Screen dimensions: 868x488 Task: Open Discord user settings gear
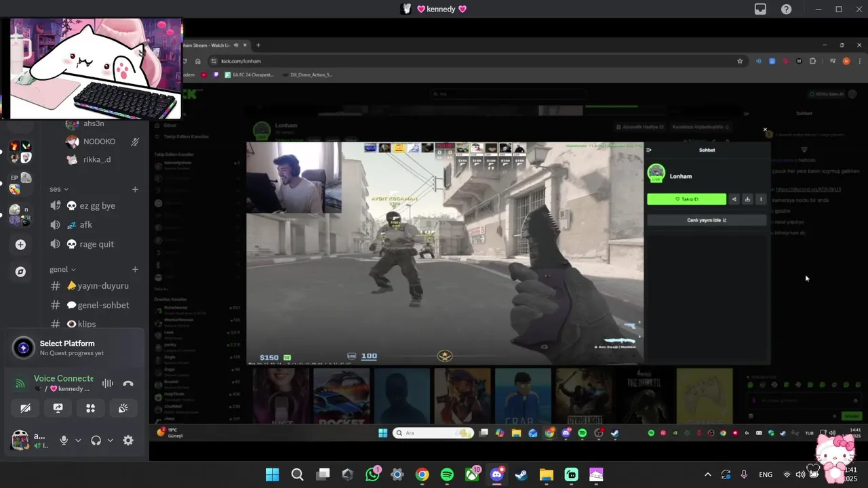(x=128, y=441)
